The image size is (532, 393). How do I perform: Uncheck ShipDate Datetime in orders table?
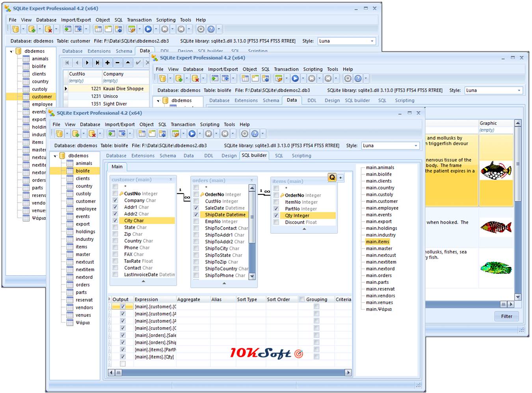(x=196, y=214)
